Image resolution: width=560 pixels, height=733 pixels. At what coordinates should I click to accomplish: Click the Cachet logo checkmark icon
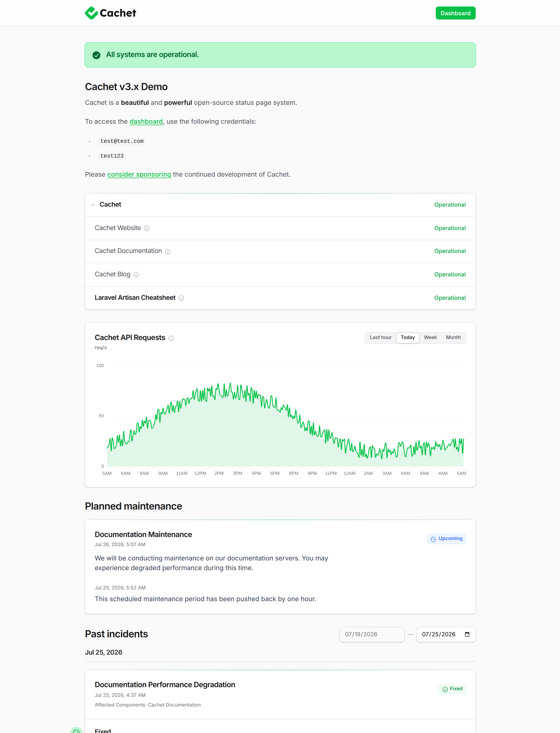[x=91, y=13]
